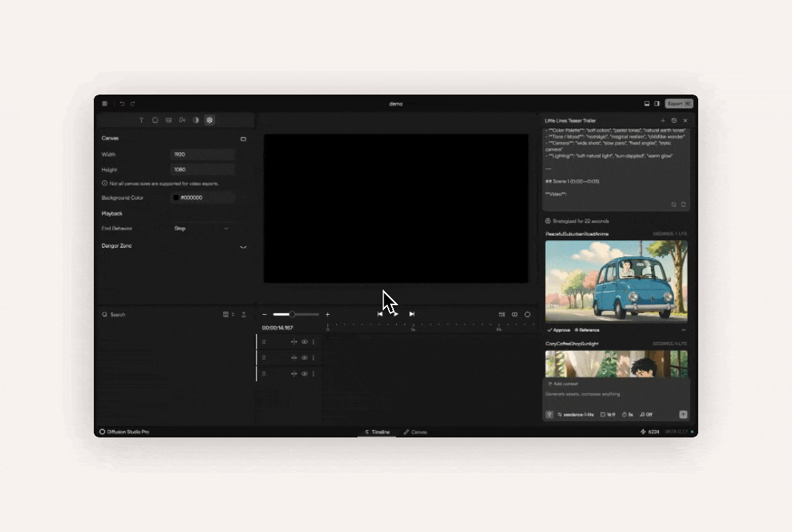
Task: Select the shape (circle) tool icon
Action: [x=155, y=120]
